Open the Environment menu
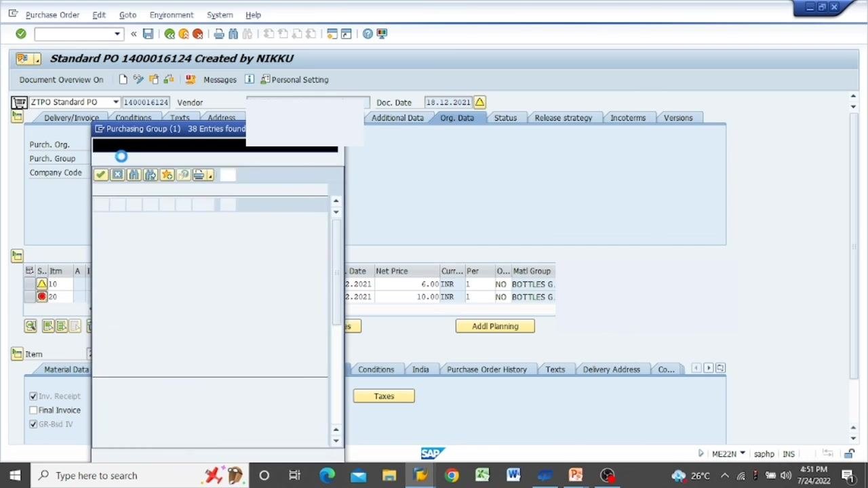The image size is (868, 488). pos(172,14)
